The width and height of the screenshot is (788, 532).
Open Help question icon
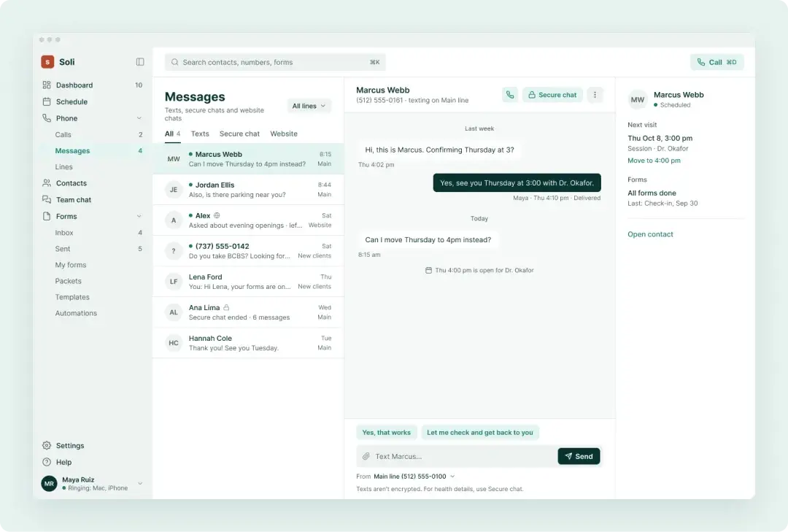[47, 462]
